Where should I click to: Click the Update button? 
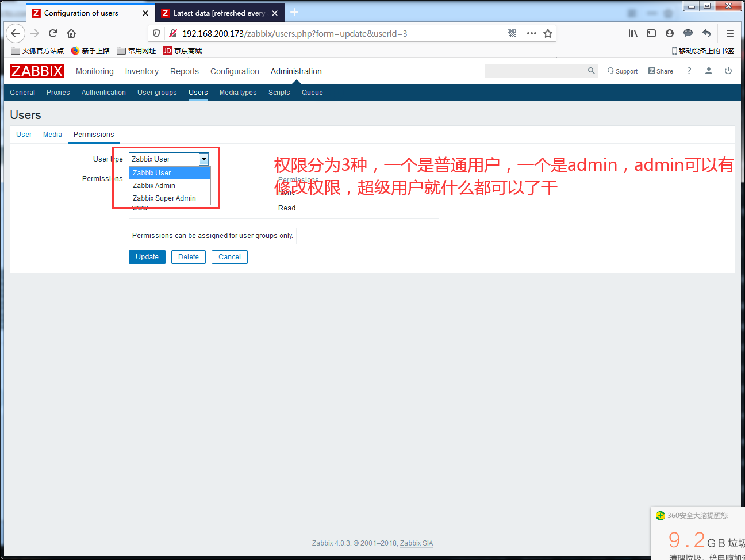147,257
